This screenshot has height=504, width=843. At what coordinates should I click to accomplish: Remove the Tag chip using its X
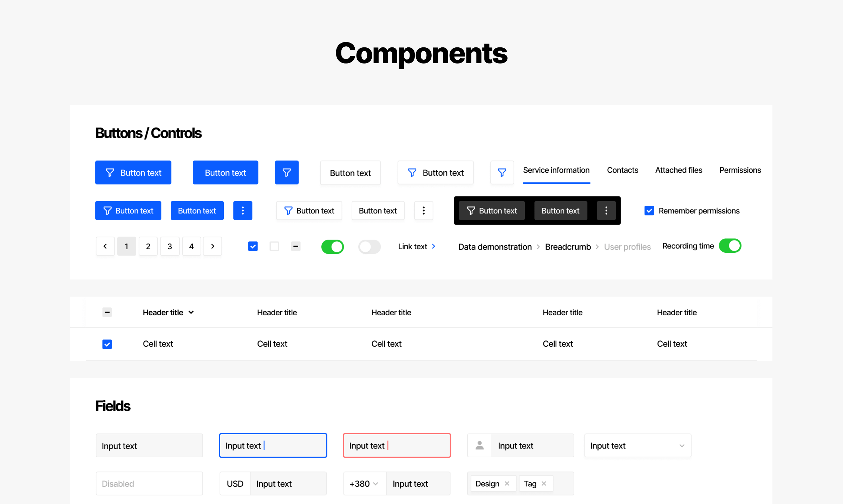pos(544,484)
